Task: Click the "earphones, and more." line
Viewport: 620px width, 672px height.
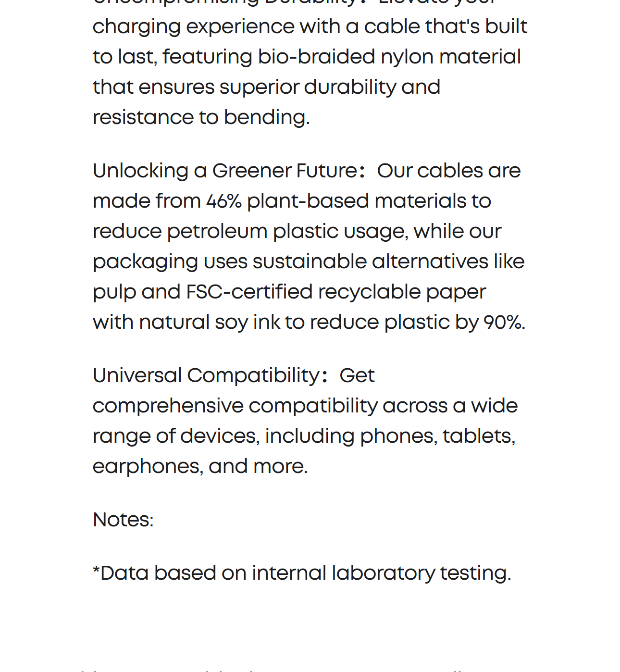Action: click(200, 466)
